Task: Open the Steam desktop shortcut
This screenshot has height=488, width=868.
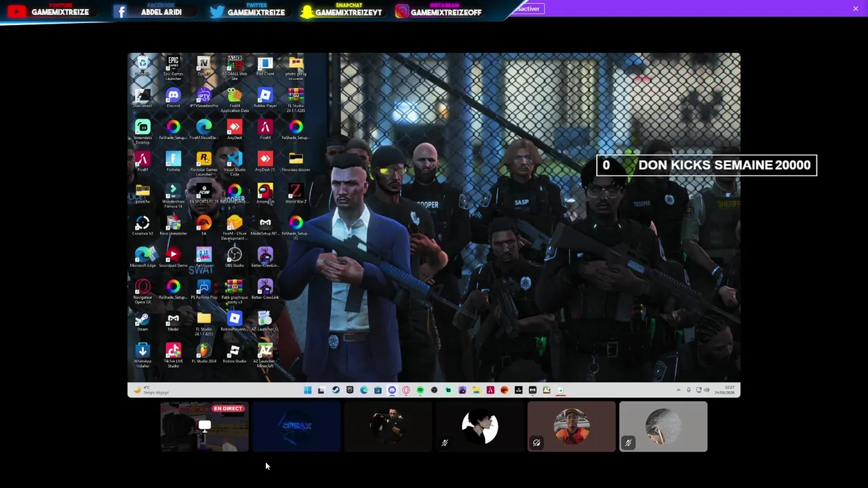Action: [142, 321]
